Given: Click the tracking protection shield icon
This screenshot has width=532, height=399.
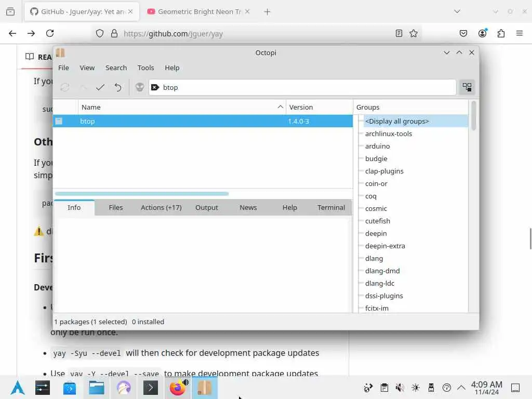Looking at the screenshot, I should click(x=99, y=33).
